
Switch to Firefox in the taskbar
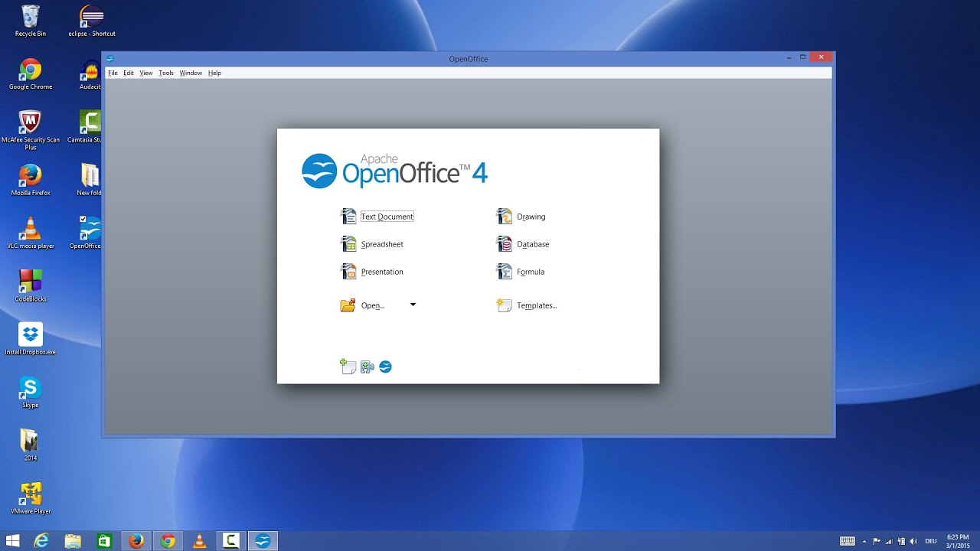tap(136, 541)
